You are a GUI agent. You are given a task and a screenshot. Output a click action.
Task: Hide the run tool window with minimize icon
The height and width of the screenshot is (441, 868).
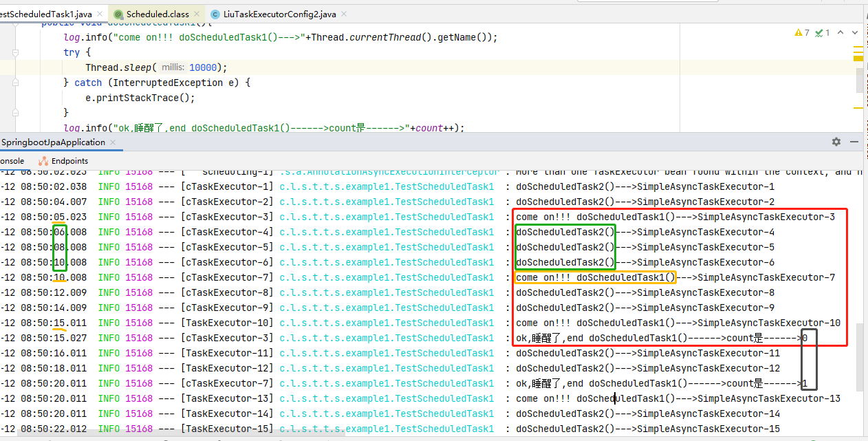pos(854,142)
